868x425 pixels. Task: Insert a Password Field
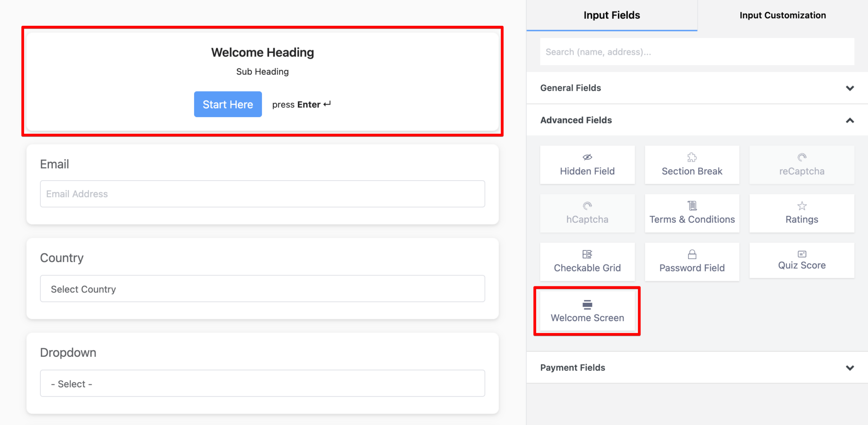(x=692, y=262)
